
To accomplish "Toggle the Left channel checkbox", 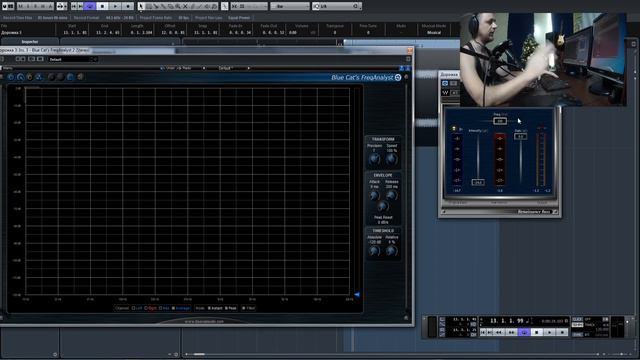I will coord(133,308).
